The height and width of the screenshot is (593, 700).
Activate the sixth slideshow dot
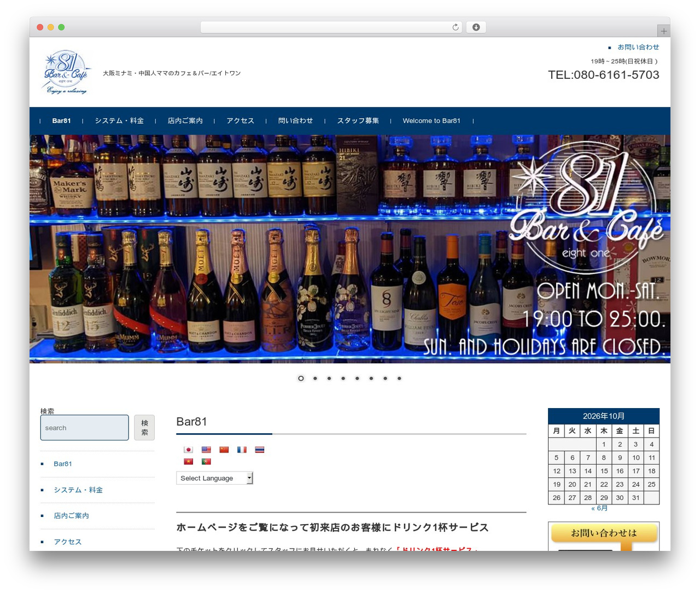click(x=371, y=379)
